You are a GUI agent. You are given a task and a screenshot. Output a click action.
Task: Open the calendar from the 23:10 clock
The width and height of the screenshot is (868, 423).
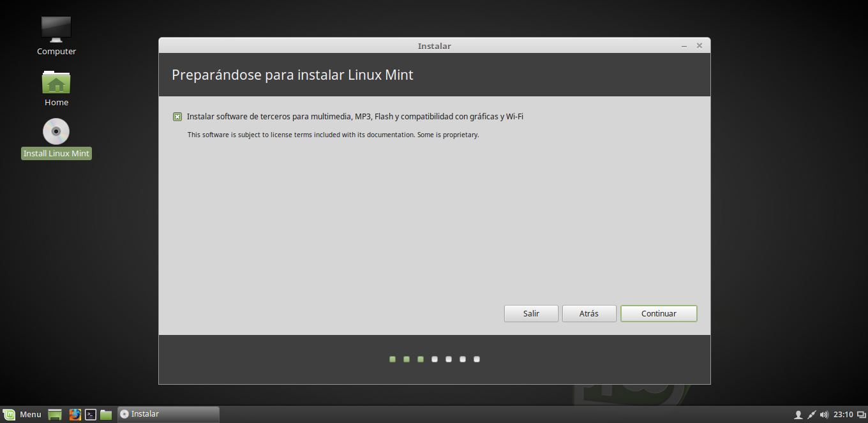843,415
